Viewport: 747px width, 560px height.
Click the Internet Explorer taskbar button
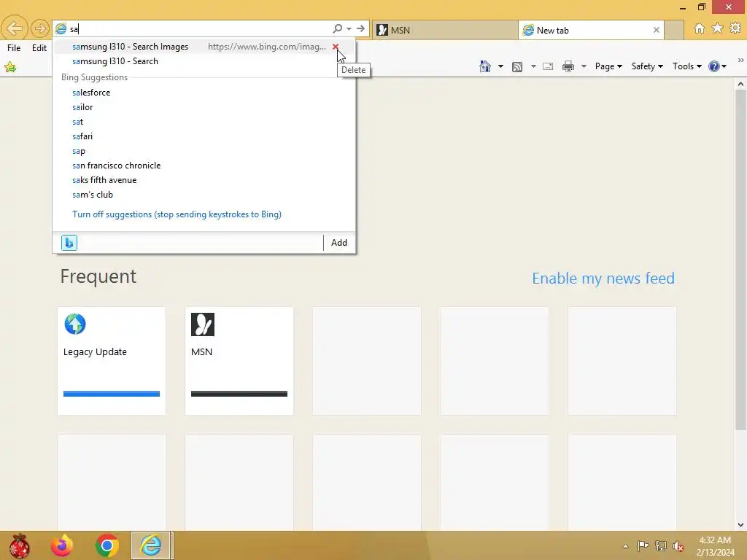coord(152,545)
